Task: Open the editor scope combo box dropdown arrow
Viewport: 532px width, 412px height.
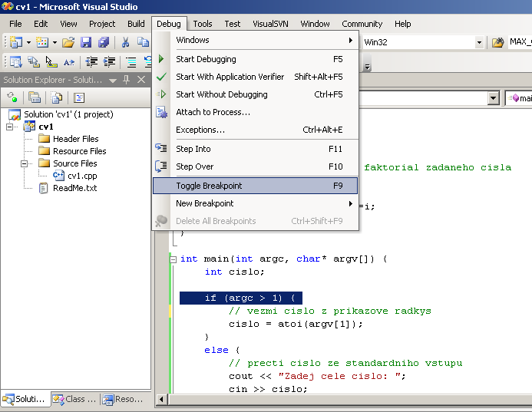Action: pos(493,98)
